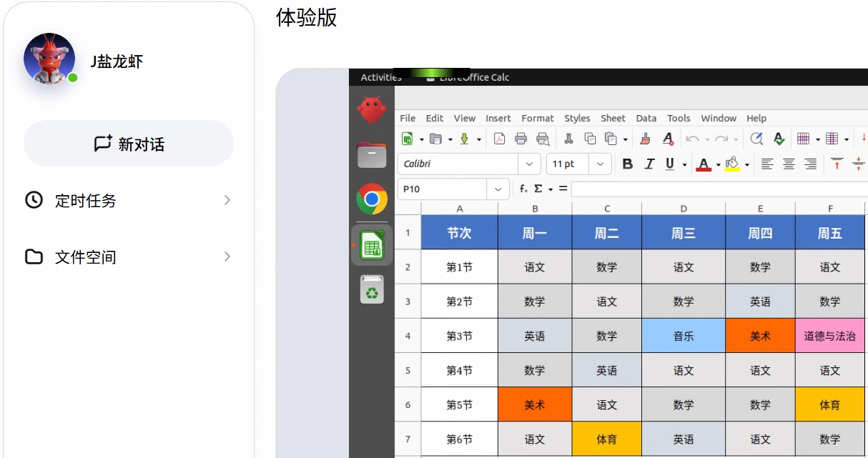Start a new chat with 新对话
The image size is (868, 458).
click(x=129, y=144)
